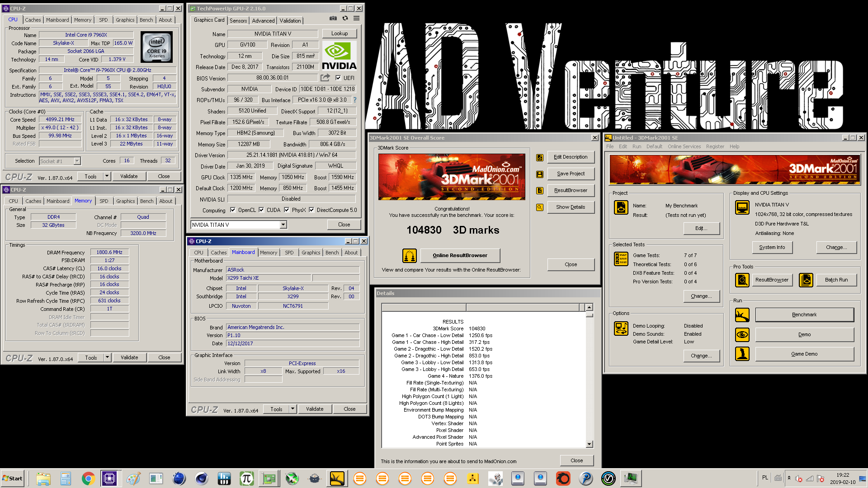Viewport: 868px width, 488px height.
Task: Click the Demo eye icon in the Run group
Action: point(742,335)
